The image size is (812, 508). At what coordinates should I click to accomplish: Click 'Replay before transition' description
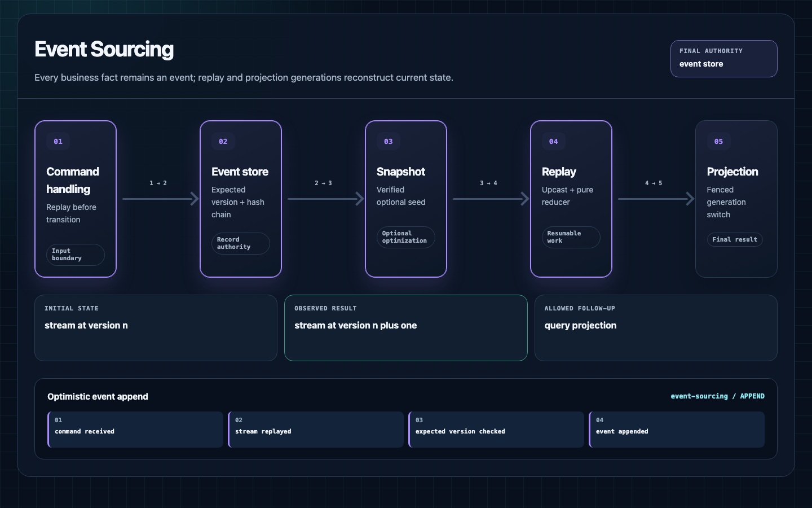coord(71,213)
